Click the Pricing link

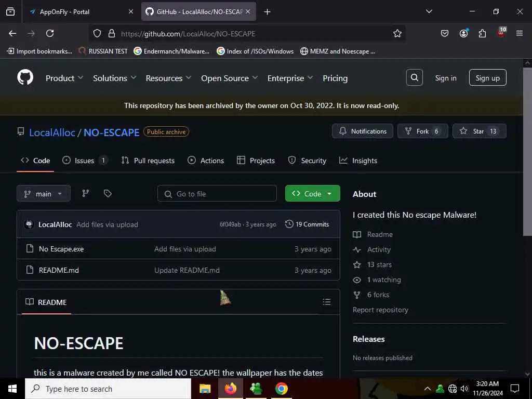click(335, 78)
